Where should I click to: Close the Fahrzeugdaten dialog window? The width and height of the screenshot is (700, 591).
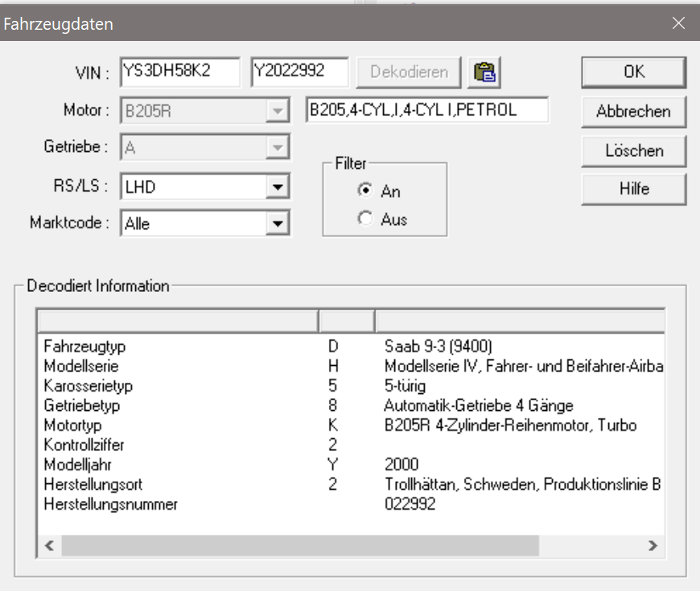click(678, 23)
